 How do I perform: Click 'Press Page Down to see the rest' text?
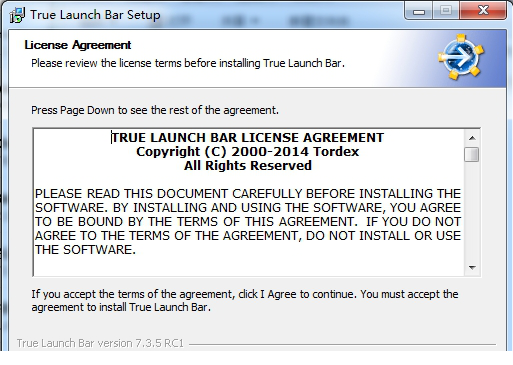pos(155,110)
